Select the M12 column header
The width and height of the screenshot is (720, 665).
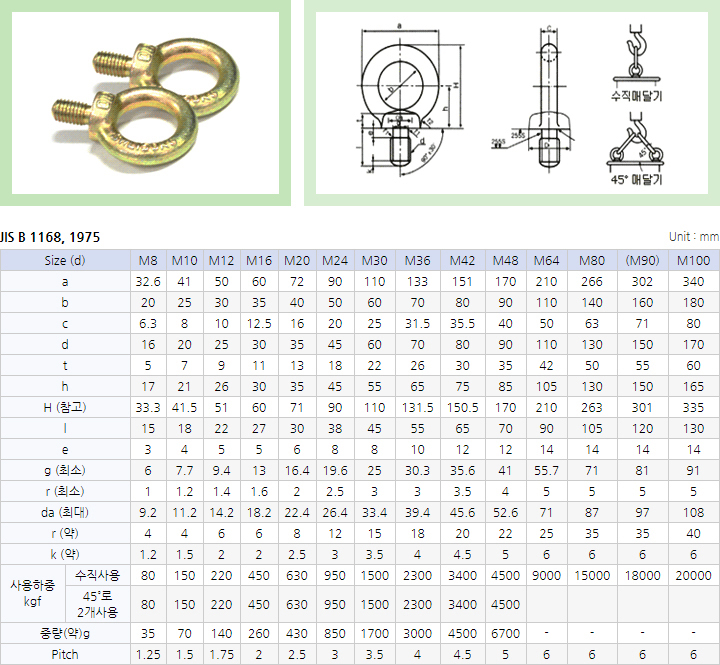point(221,260)
